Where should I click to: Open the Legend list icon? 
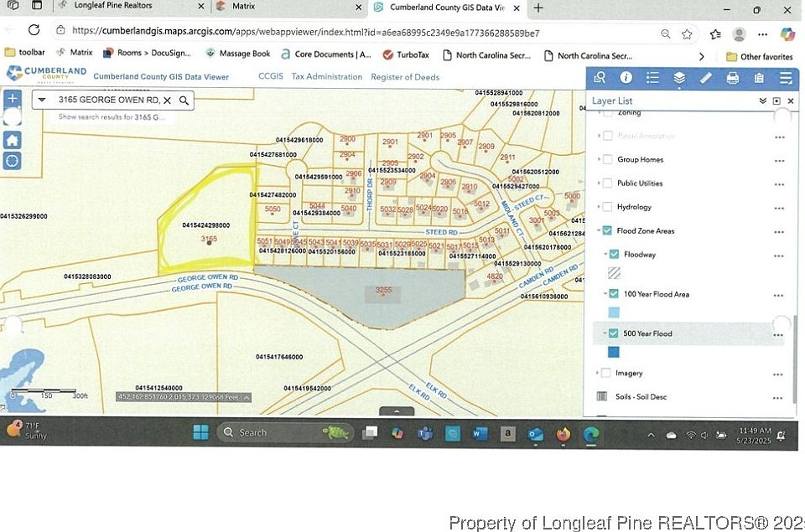coord(652,78)
